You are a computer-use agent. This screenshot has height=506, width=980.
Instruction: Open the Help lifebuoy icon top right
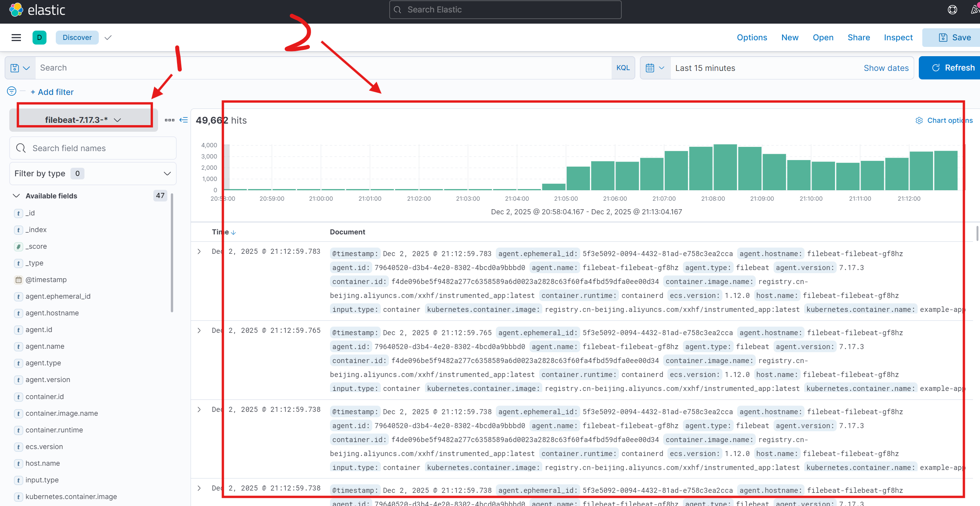pos(952,9)
